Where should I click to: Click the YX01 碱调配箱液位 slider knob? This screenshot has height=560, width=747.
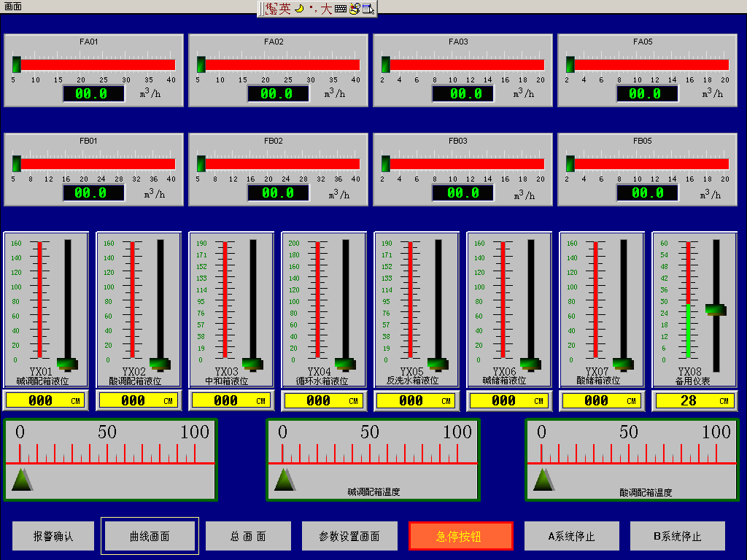(x=67, y=363)
